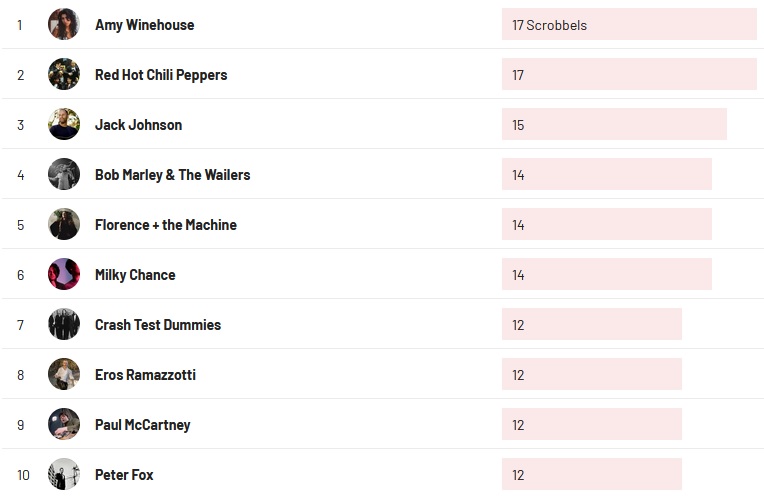Open Milky Chance artist avatar
Viewport: 764px width, 497px height.
[64, 274]
